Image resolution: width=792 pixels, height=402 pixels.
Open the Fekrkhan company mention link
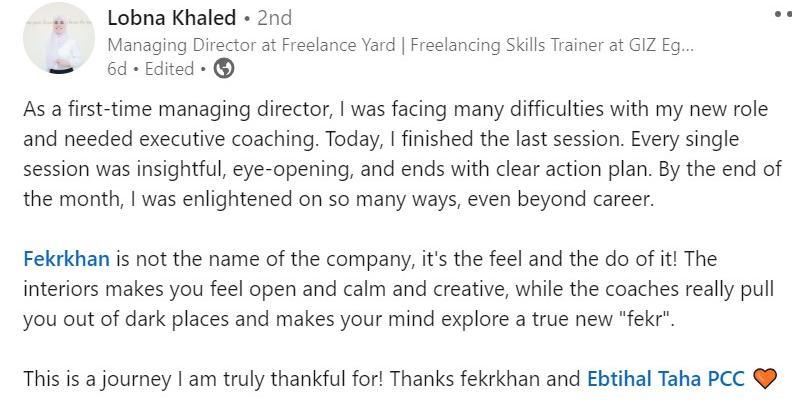click(x=66, y=259)
